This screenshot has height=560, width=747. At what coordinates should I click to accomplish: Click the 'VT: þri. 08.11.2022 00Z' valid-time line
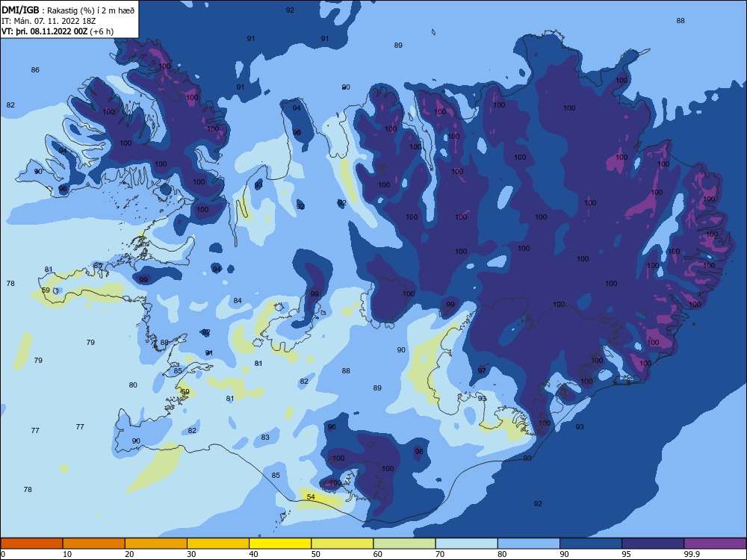tap(58, 31)
